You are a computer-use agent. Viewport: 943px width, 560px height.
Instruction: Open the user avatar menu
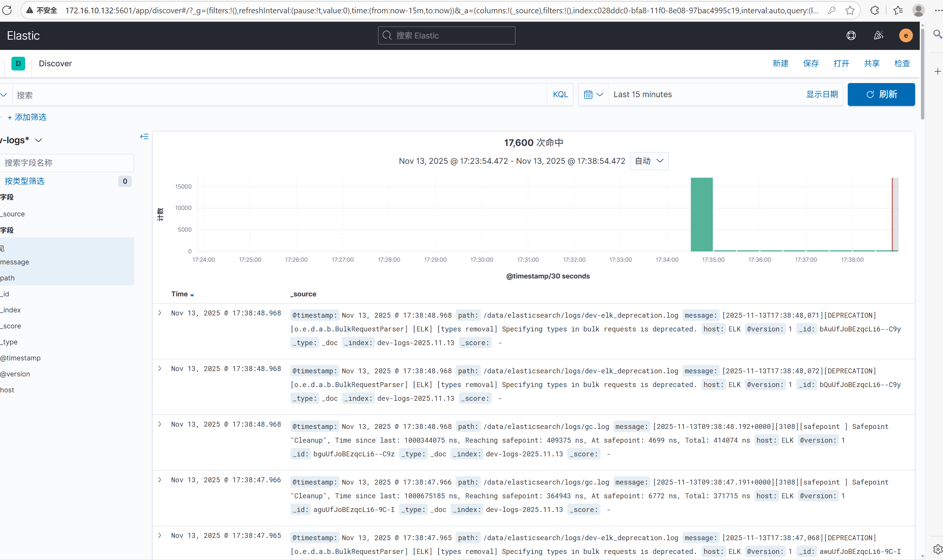[x=906, y=35]
